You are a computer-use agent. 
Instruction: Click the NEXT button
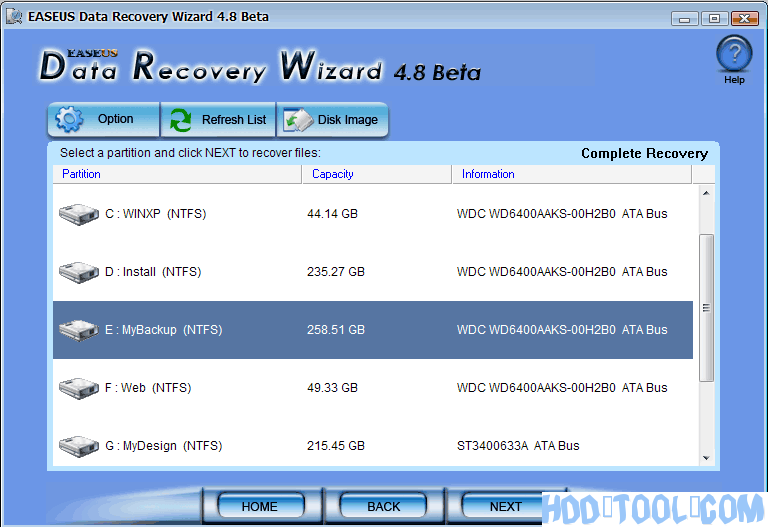coord(505,506)
